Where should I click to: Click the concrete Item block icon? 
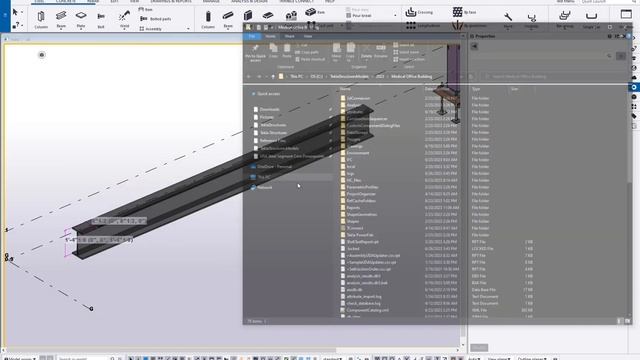click(311, 12)
